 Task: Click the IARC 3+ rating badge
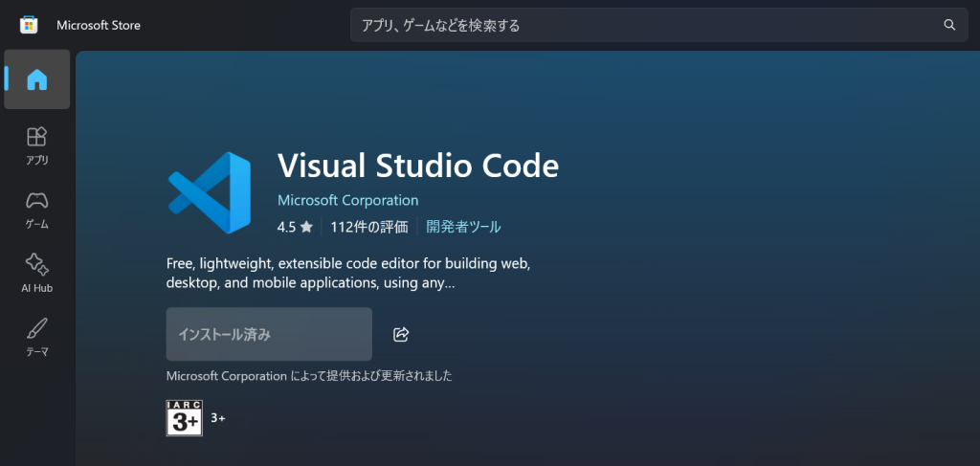184,418
